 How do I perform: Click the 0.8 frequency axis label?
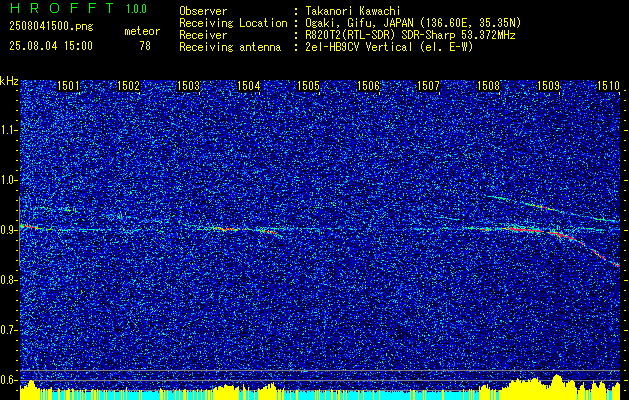[9, 280]
